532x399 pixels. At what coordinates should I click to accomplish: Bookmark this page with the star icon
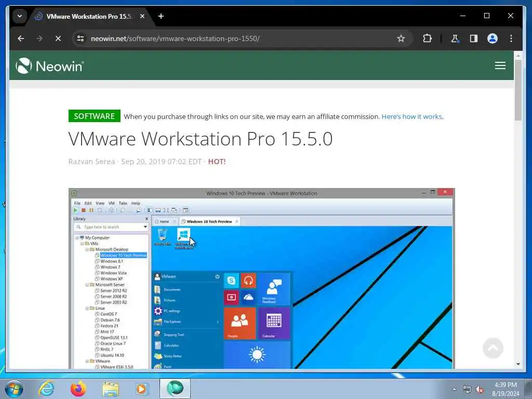(401, 38)
